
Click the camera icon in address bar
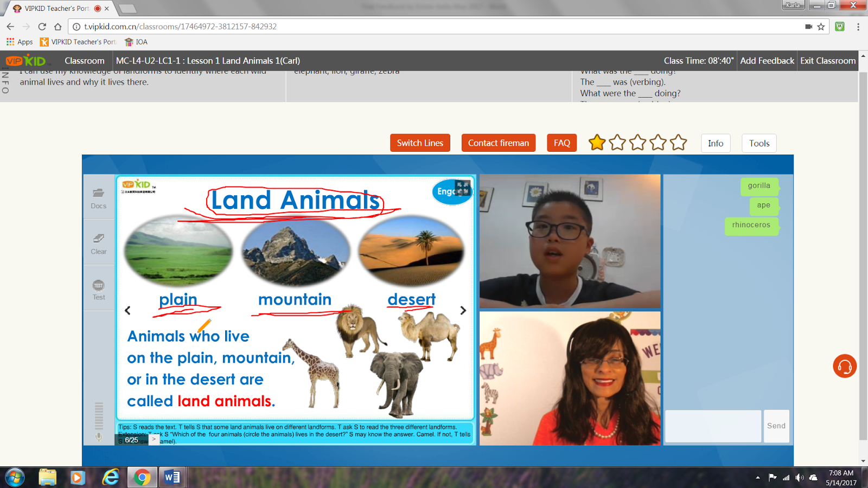tap(808, 27)
